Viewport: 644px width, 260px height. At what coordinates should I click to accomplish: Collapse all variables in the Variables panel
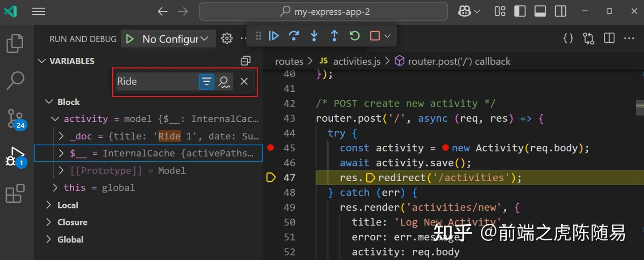246,61
